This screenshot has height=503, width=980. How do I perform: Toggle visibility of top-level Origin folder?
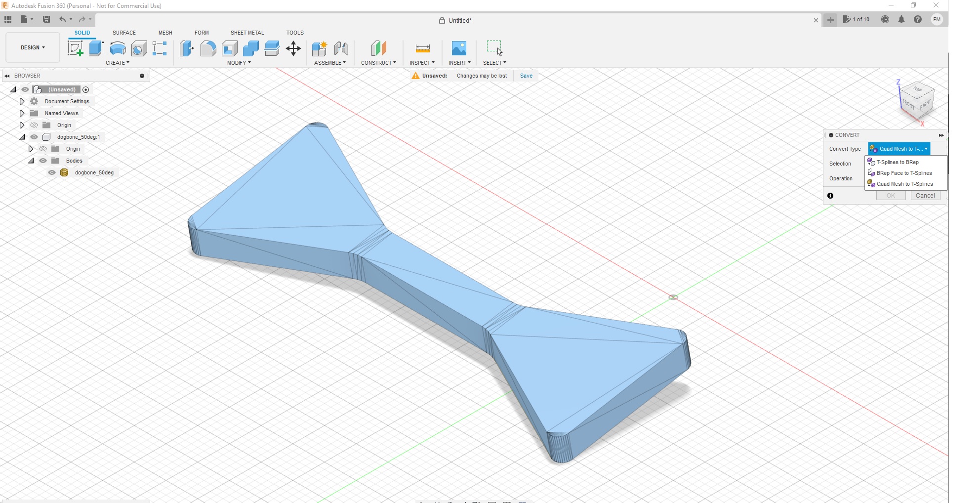pos(34,125)
